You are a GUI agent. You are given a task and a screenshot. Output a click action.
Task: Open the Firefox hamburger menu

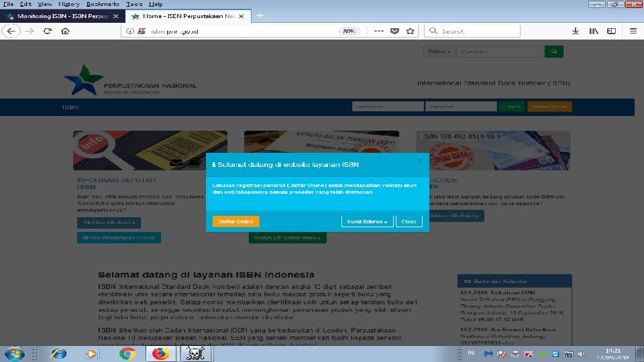click(633, 31)
